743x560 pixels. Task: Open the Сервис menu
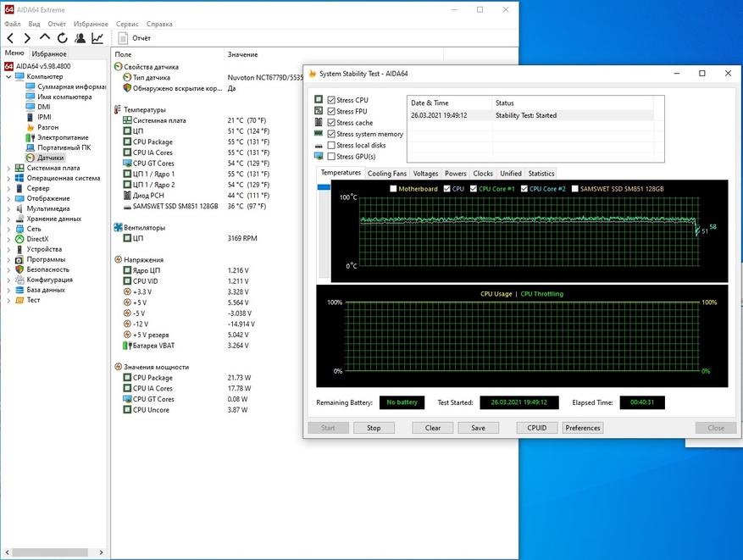(127, 24)
